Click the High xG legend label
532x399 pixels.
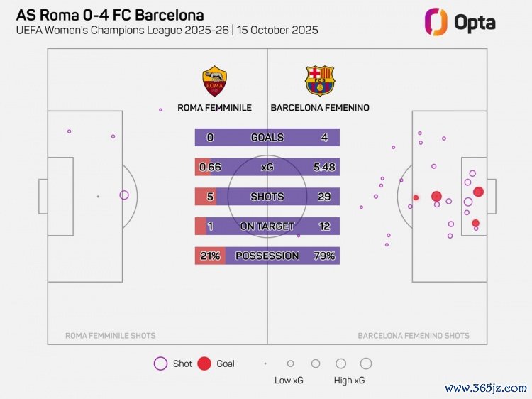pyautogui.click(x=350, y=381)
